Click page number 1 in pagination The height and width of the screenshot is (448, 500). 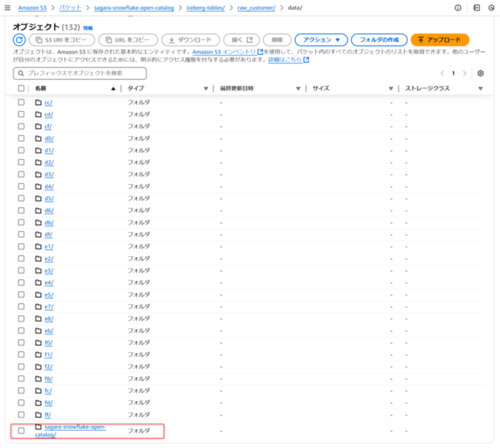pos(453,73)
